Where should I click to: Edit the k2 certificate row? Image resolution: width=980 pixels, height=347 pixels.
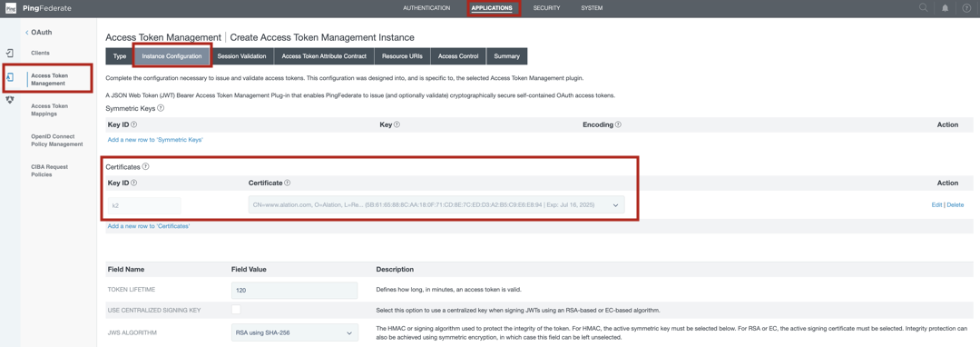click(936, 205)
